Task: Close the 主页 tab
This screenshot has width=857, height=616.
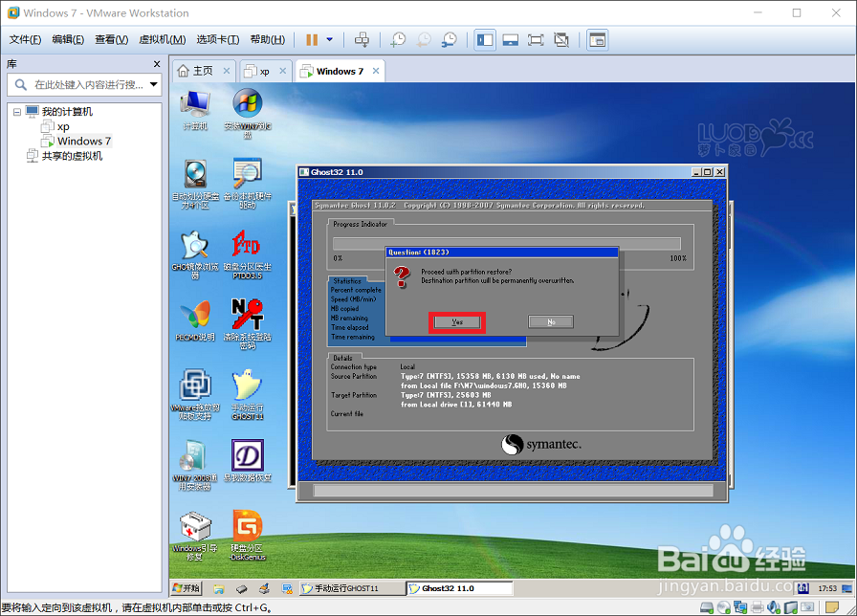Action: tap(227, 71)
